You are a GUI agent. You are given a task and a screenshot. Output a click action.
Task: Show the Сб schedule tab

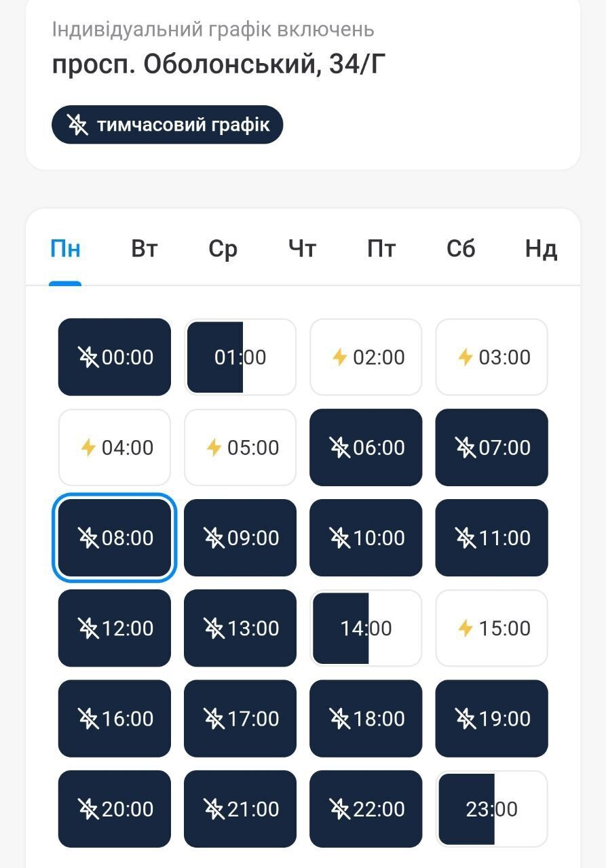click(461, 250)
